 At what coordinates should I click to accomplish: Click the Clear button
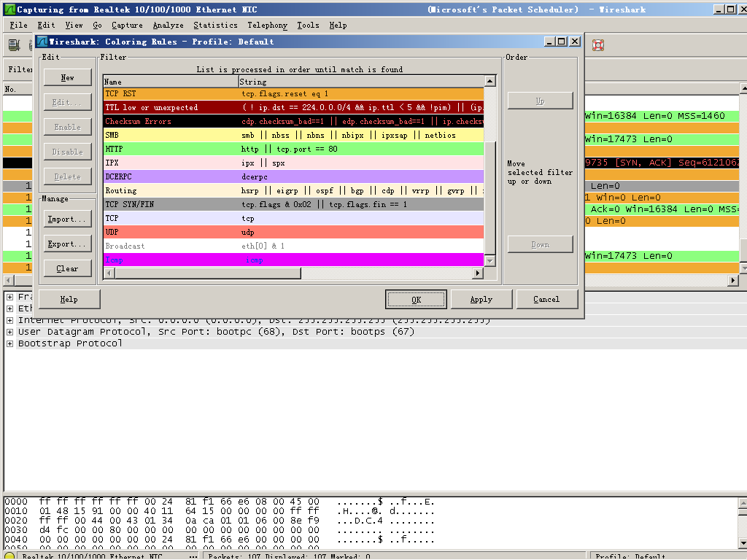pos(68,268)
